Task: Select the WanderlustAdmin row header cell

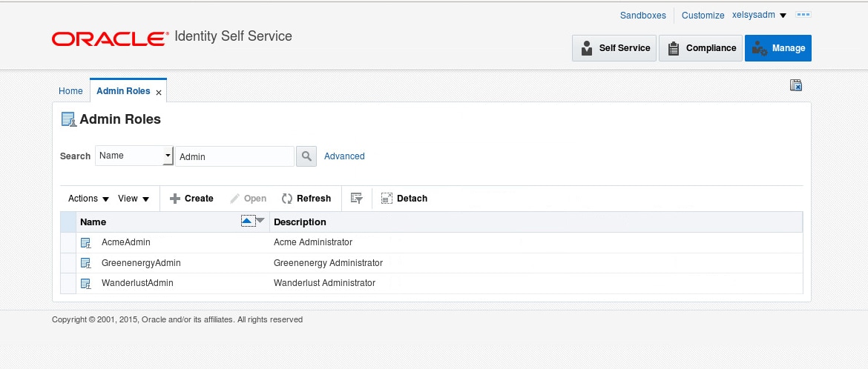Action: pyautogui.click(x=68, y=283)
